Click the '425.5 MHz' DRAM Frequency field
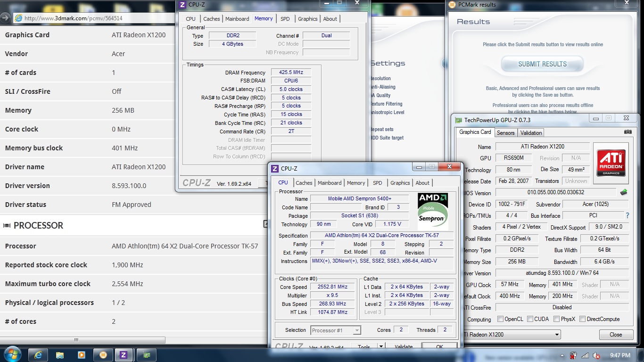The image size is (644, 362). 291,73
